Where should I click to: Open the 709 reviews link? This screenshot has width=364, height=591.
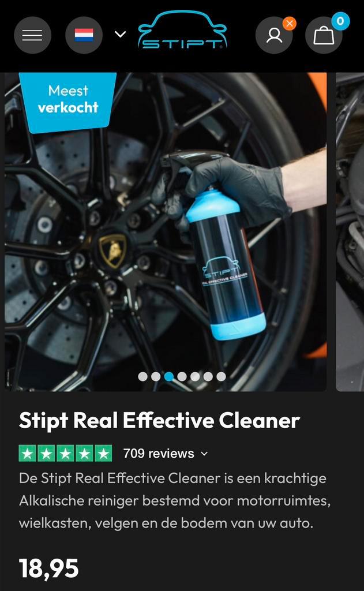click(x=159, y=453)
